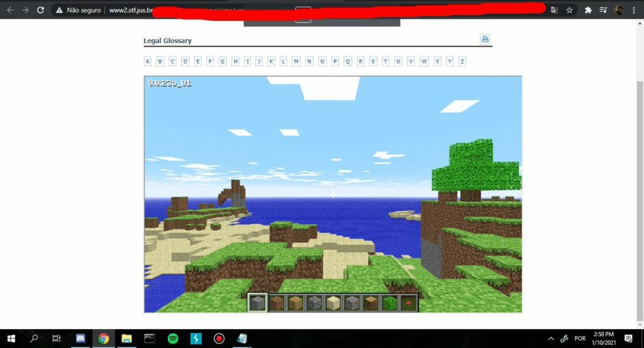Bookmark this page with the star
Screen dimensions: 644x348
pyautogui.click(x=569, y=10)
